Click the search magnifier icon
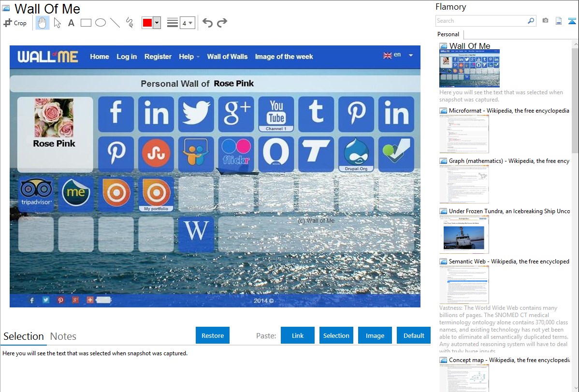 (531, 21)
